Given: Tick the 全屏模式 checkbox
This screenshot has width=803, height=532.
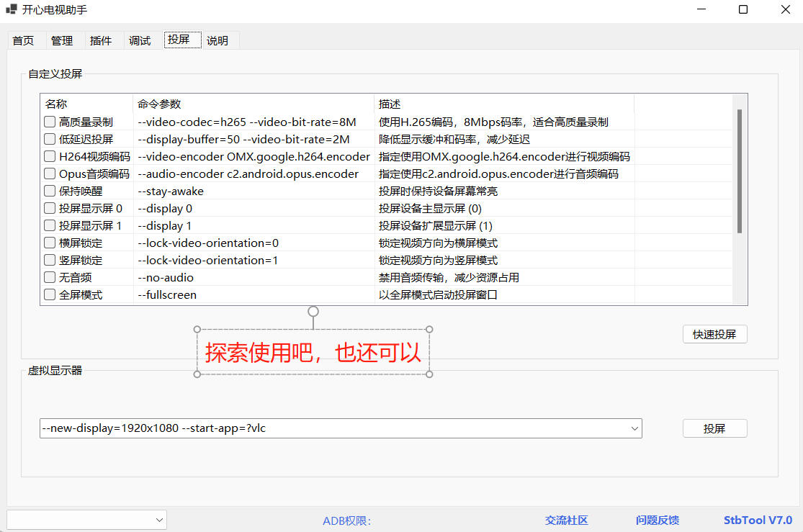Looking at the screenshot, I should [50, 295].
